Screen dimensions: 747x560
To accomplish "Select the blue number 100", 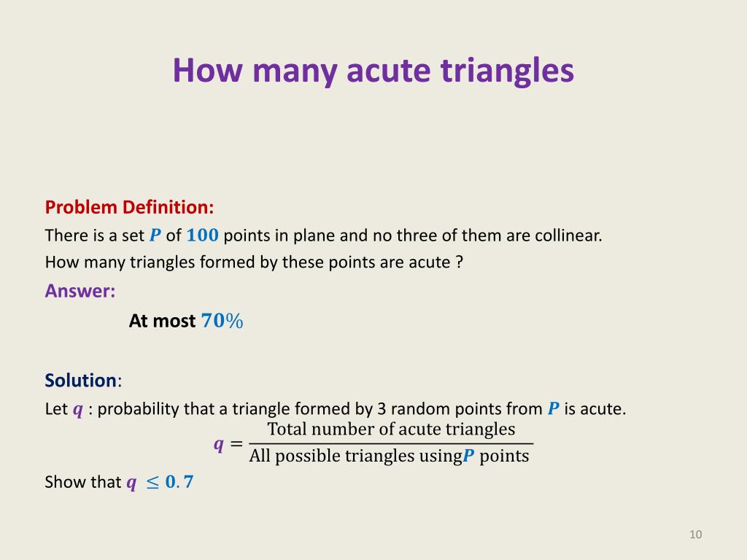I will point(202,235).
